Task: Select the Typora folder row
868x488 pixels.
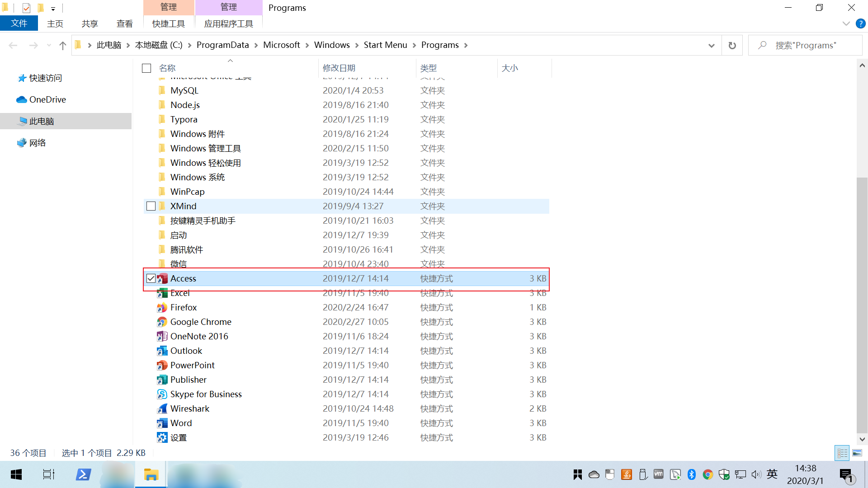Action: coord(346,119)
